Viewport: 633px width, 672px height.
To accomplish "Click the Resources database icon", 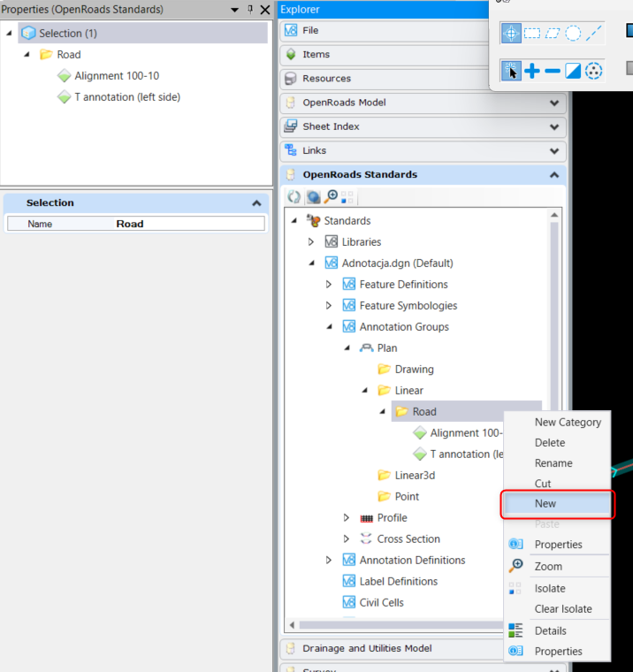I will (291, 79).
